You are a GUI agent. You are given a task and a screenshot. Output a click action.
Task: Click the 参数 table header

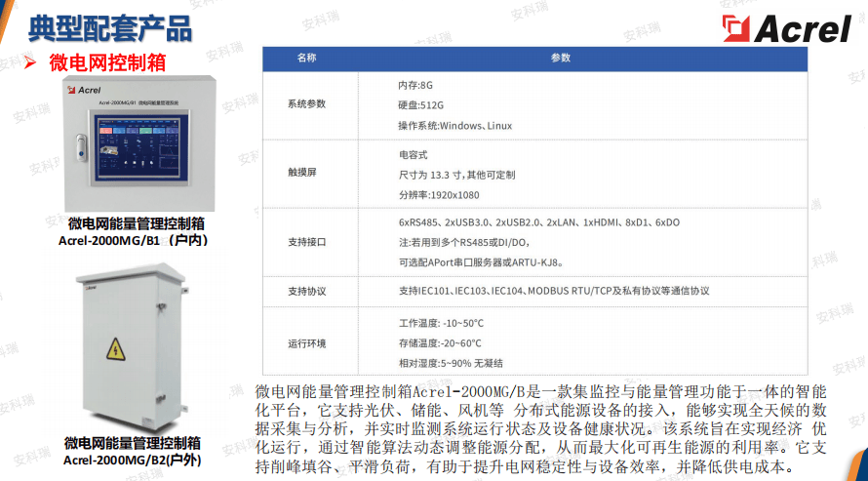point(560,58)
